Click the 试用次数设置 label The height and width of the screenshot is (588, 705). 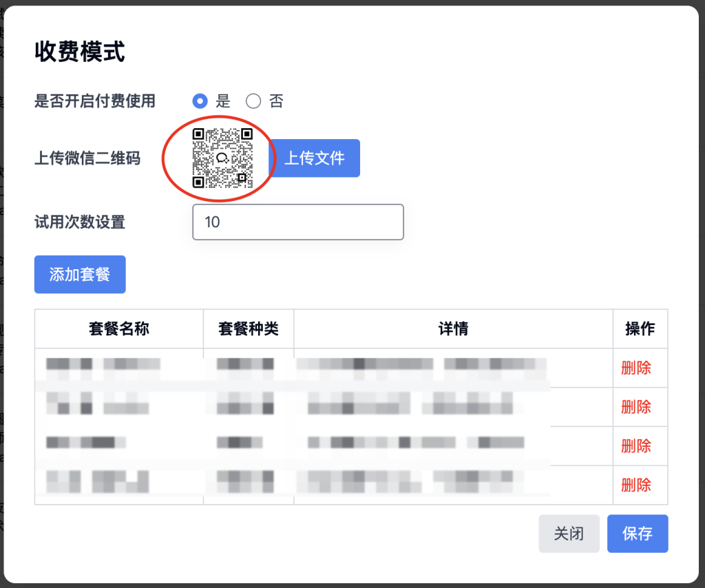point(80,222)
